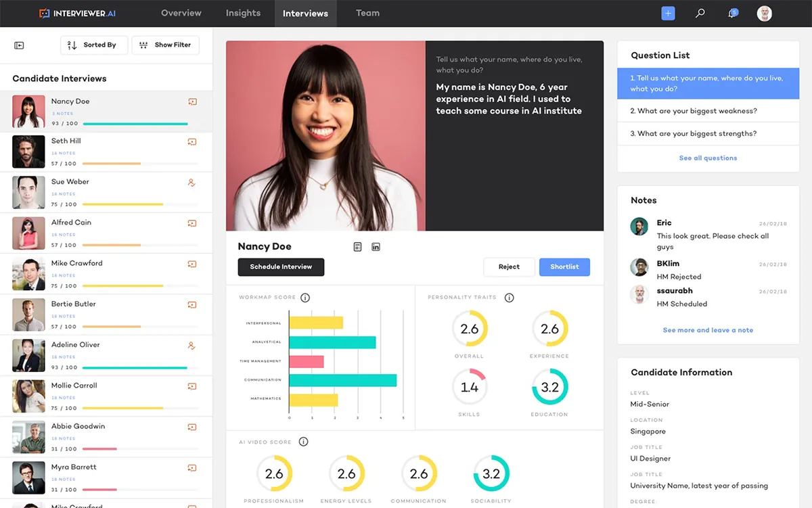Click Sue Weber's person status icon
Image resolution: width=812 pixels, height=508 pixels.
coord(192,183)
